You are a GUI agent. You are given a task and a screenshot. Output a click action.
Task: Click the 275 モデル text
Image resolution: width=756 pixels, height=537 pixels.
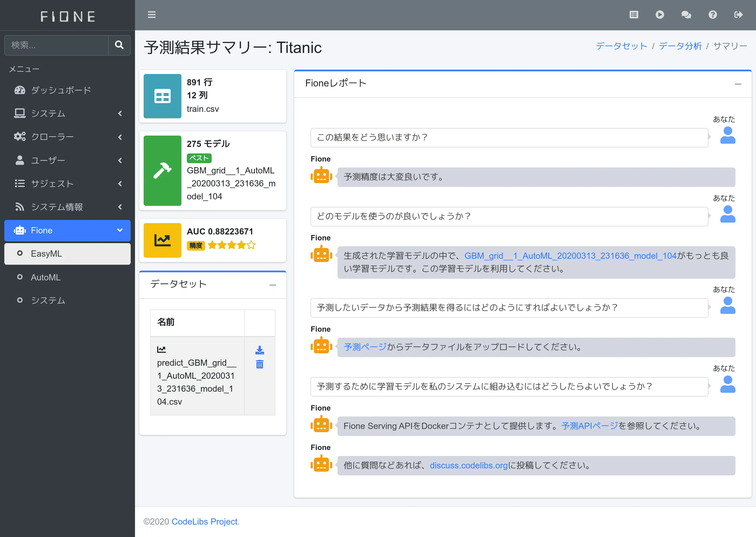(x=208, y=144)
